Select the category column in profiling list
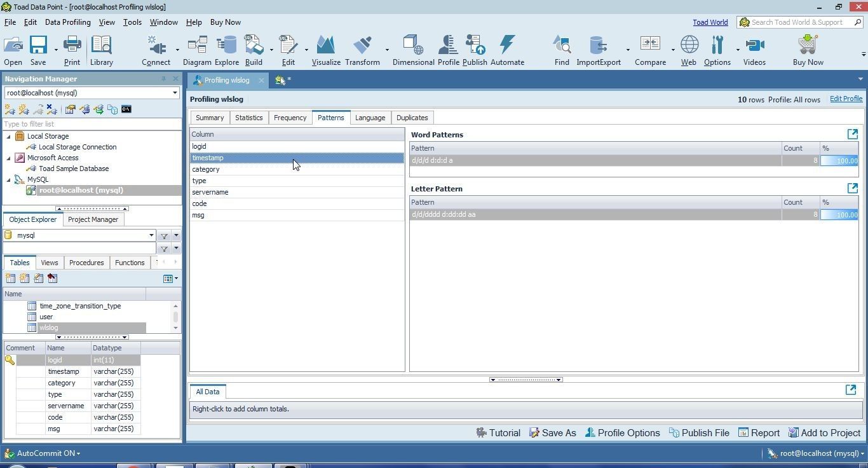The height and width of the screenshot is (468, 868). (x=297, y=169)
